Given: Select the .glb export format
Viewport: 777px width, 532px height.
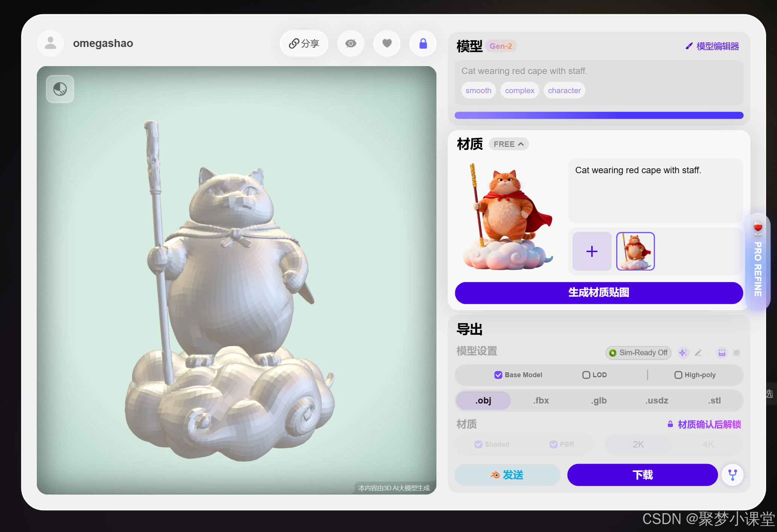Looking at the screenshot, I should [x=599, y=401].
